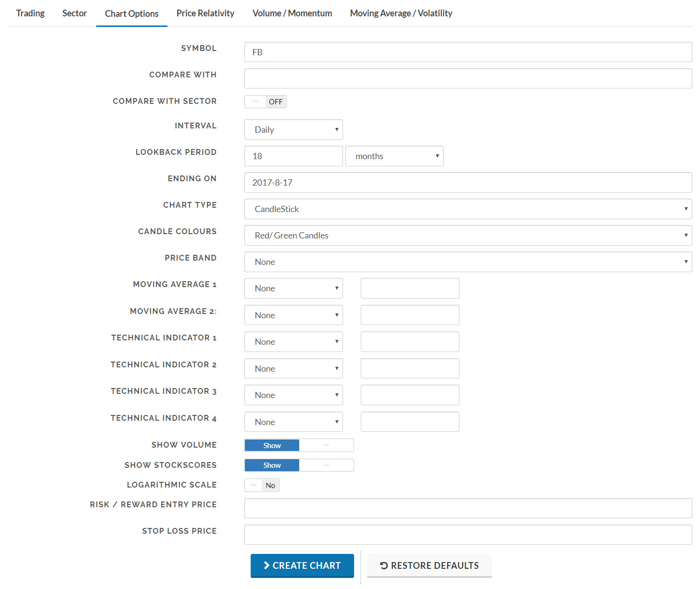Open the Chart Type dropdown

click(468, 209)
